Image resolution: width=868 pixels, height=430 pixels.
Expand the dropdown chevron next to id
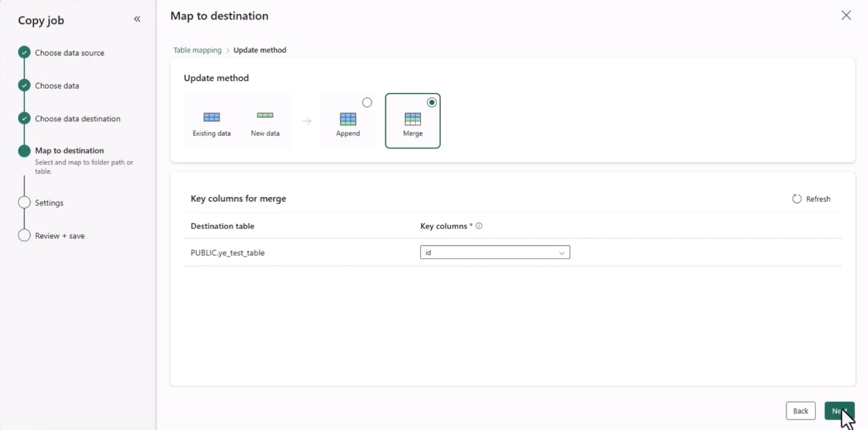(562, 252)
